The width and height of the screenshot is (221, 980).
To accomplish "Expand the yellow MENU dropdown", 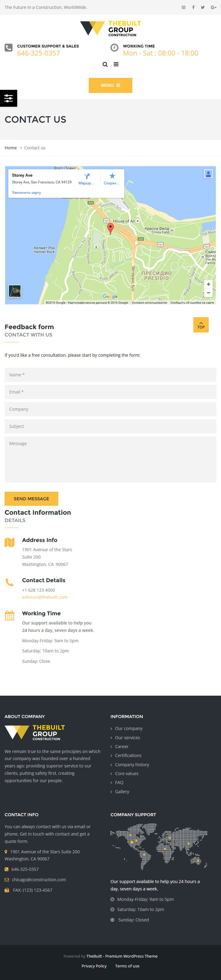I will (x=110, y=85).
